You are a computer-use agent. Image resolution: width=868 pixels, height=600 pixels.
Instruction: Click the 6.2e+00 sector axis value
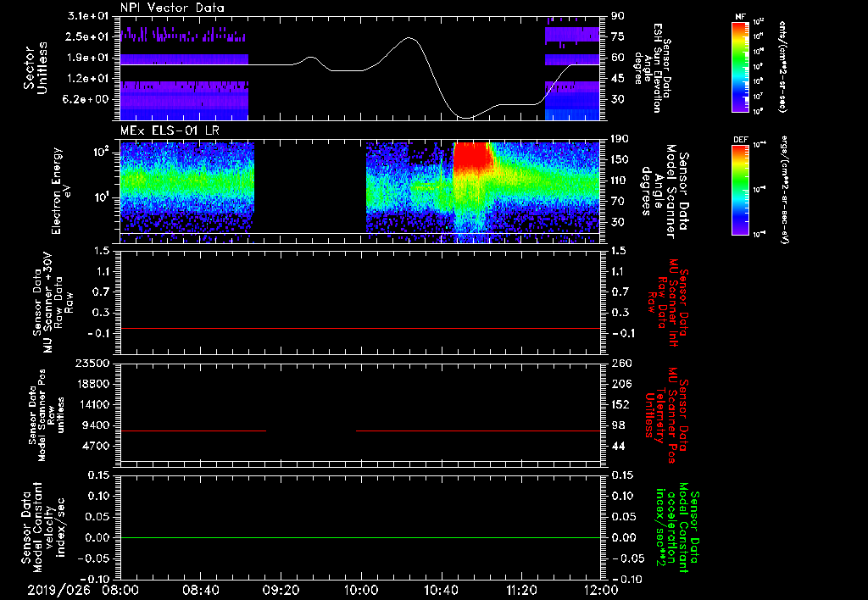[x=87, y=99]
